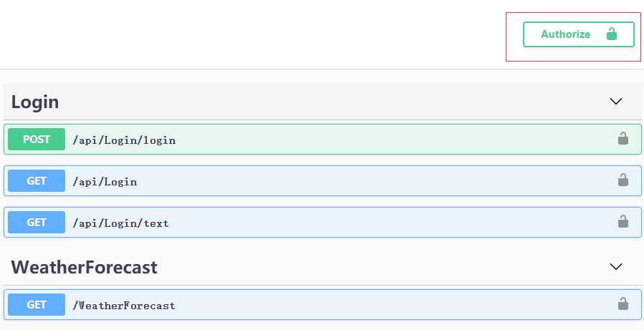Collapse the Login section using its chevron
The image size is (644, 330).
(x=615, y=102)
